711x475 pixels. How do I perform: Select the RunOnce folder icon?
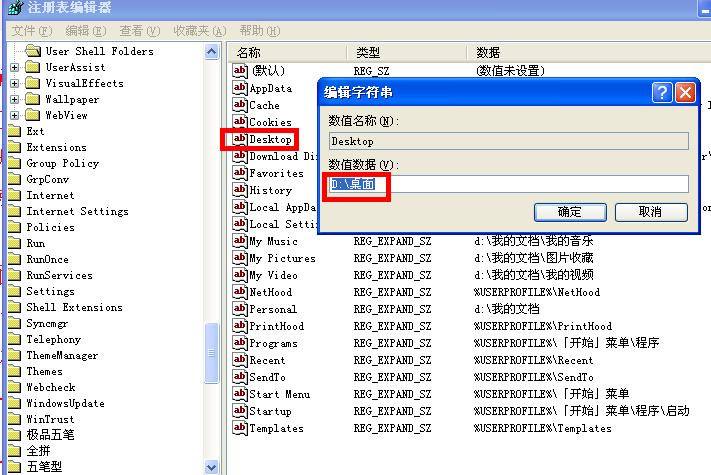[x=15, y=259]
